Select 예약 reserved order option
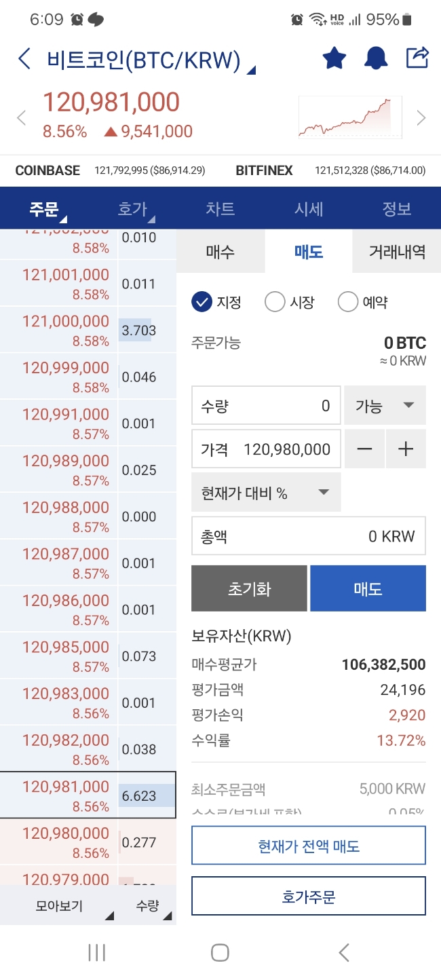The width and height of the screenshot is (441, 980). [x=347, y=302]
